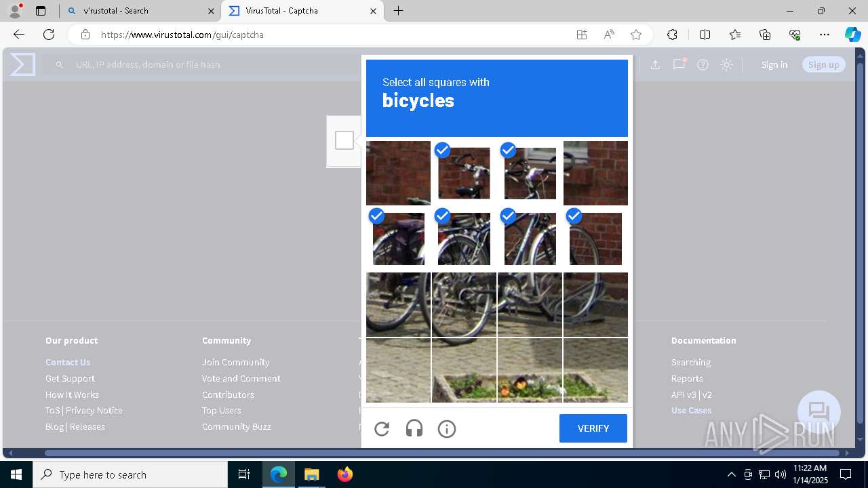Select first row fourth brick wall tile

595,173
